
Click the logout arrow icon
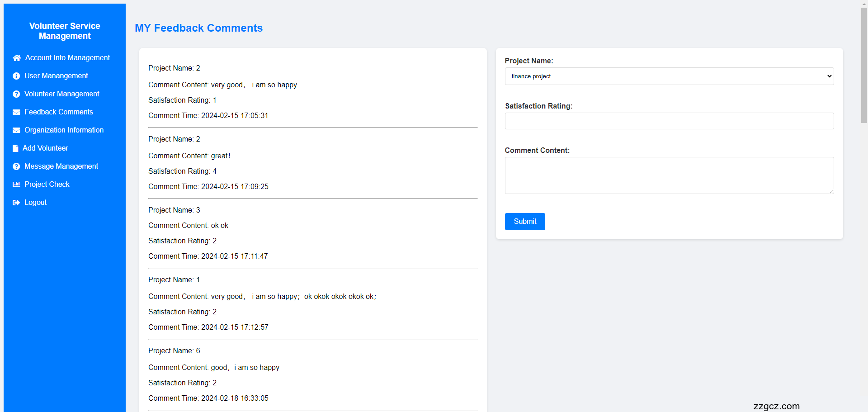tap(16, 203)
